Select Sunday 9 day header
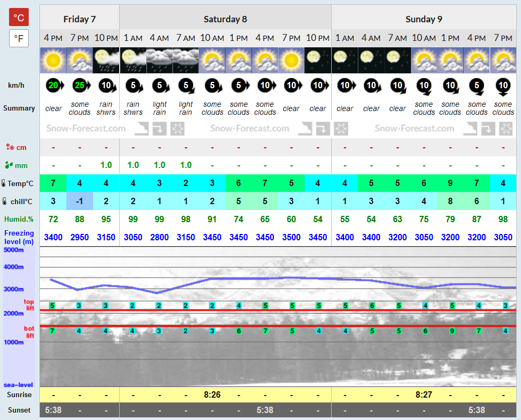 tap(424, 19)
